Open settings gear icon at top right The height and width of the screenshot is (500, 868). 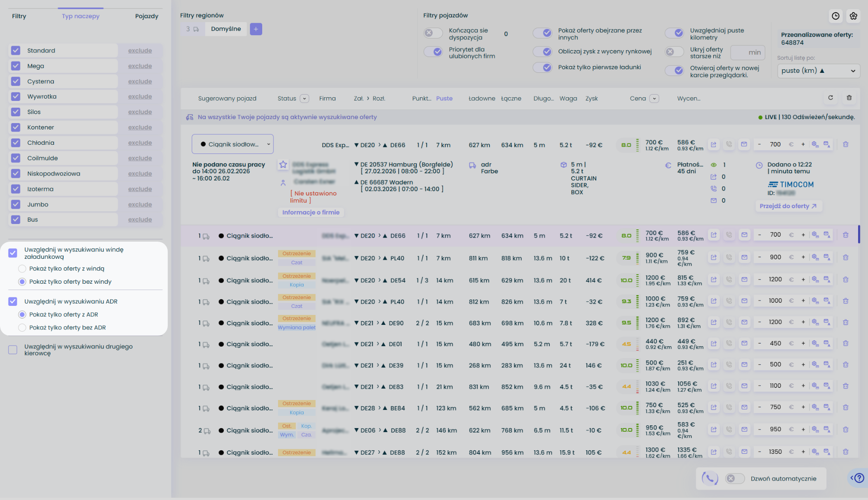tap(853, 16)
